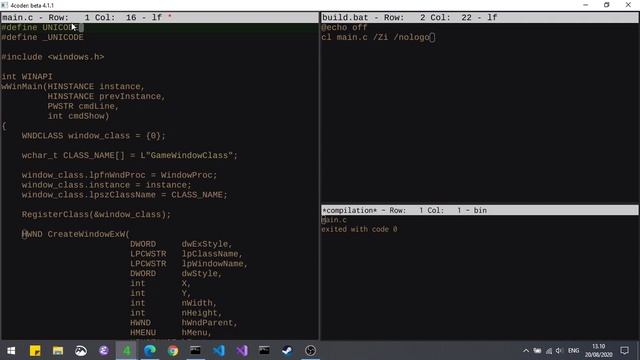Screen dimensions: 640x360
Task: Restore down the 4coder window
Action: pos(607,5)
